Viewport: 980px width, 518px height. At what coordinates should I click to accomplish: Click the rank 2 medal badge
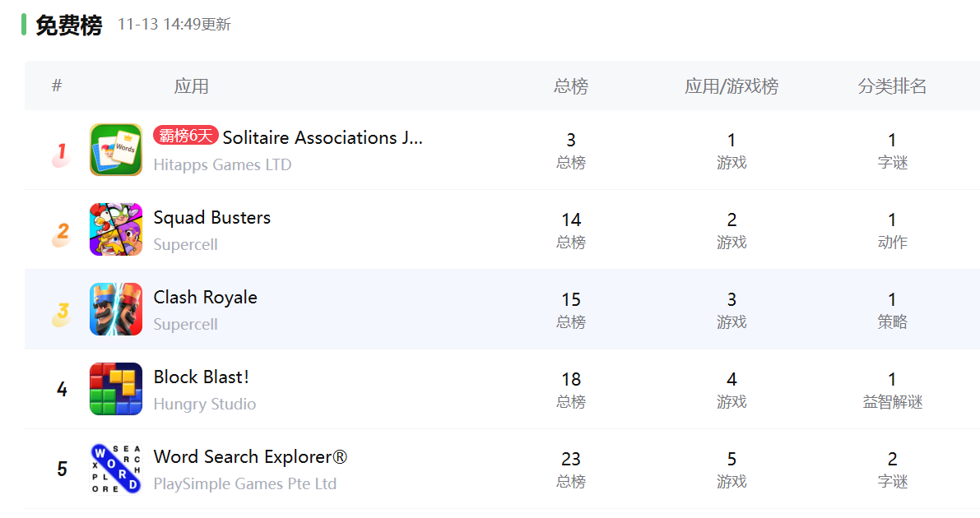click(62, 234)
